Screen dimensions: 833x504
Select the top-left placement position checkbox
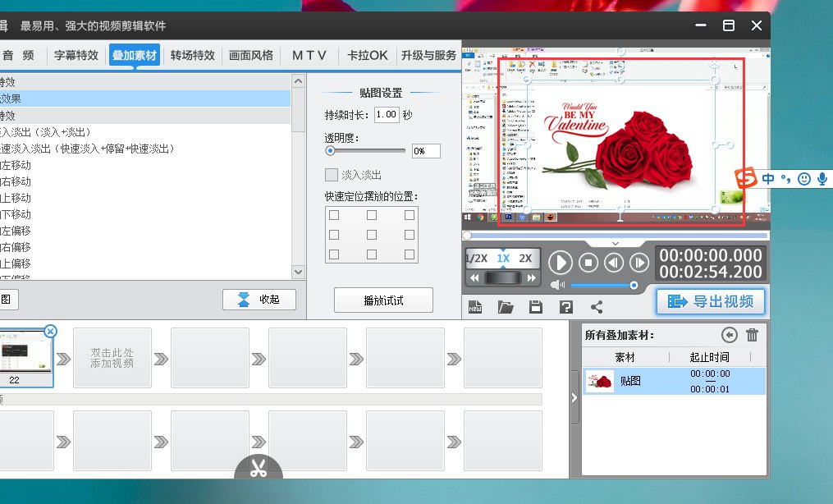click(333, 214)
